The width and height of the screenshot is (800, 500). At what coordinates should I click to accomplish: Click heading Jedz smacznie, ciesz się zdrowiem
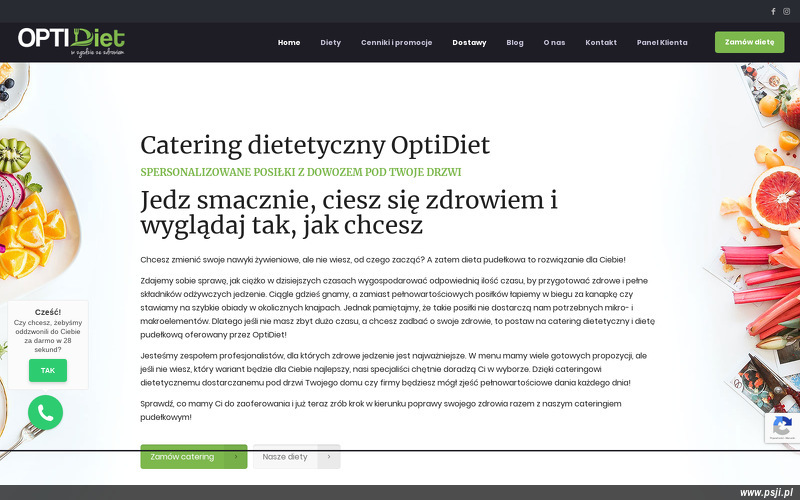(x=349, y=212)
